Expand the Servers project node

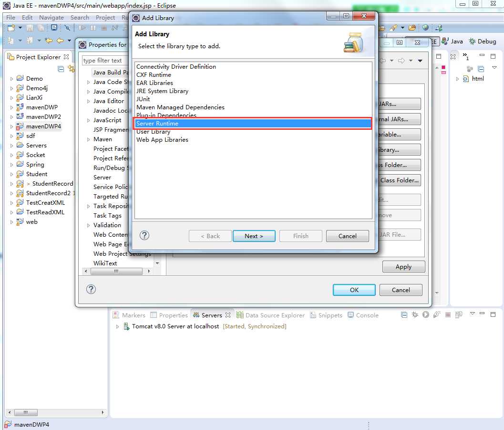[11, 146]
